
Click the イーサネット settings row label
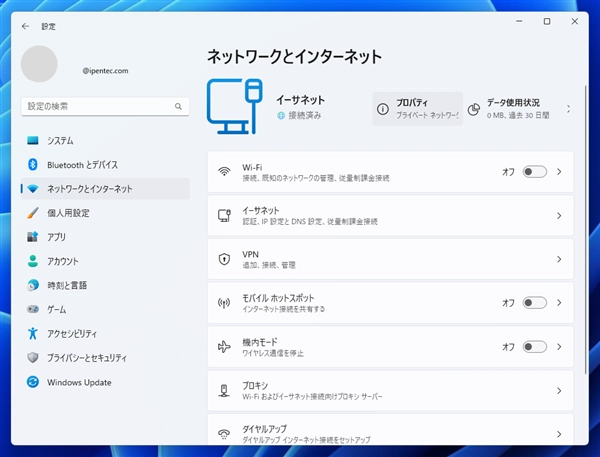(x=261, y=211)
